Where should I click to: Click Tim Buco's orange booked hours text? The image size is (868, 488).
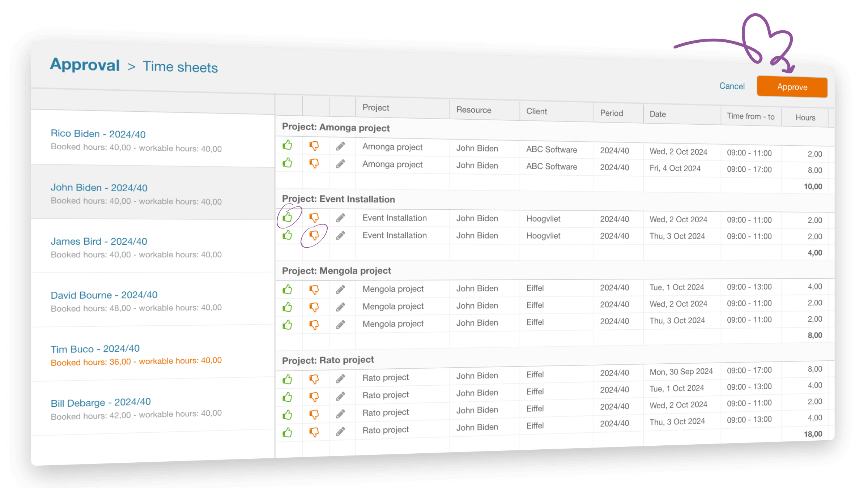[136, 361]
